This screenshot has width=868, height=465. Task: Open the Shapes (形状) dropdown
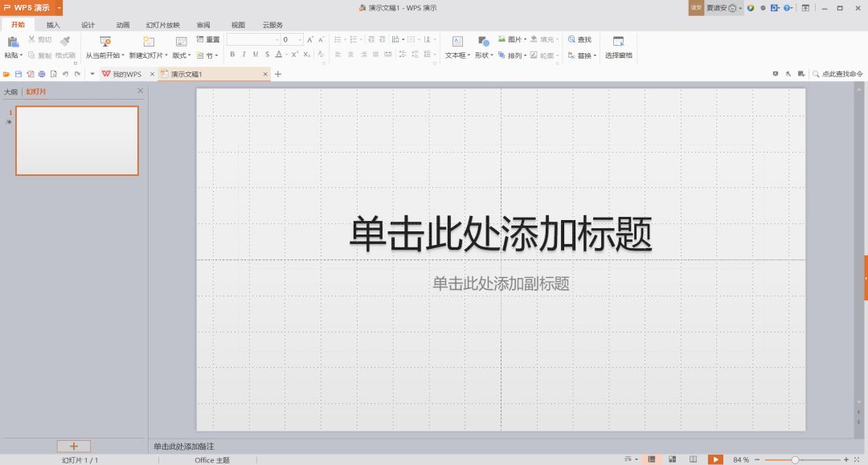click(483, 55)
